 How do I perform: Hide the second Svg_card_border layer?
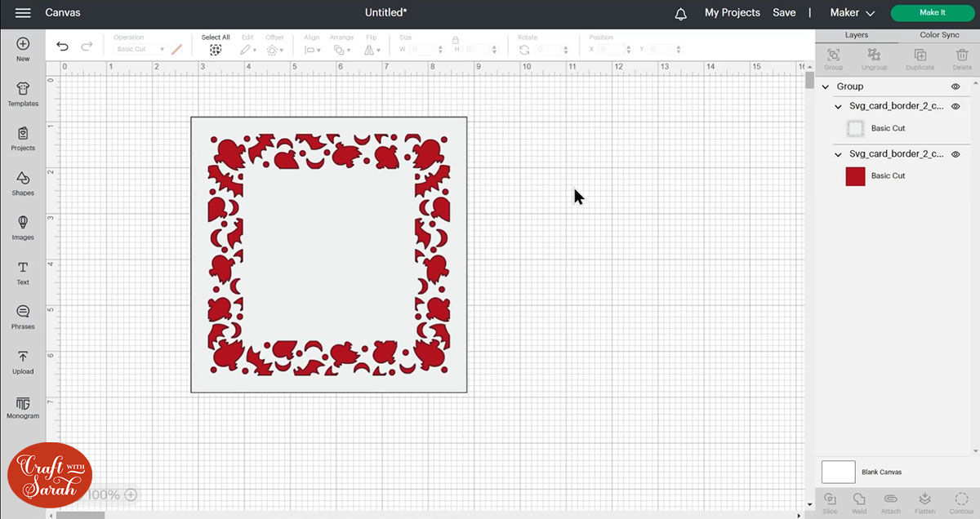pyautogui.click(x=955, y=154)
